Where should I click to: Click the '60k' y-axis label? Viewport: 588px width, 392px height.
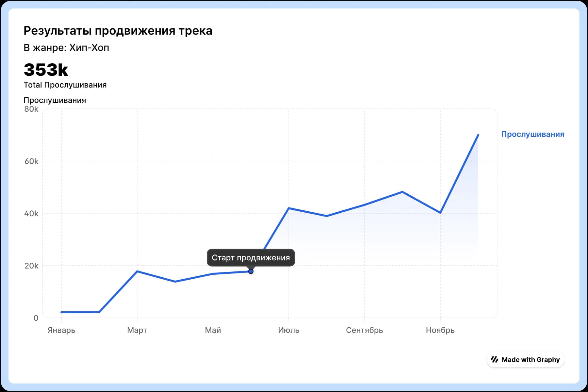[31, 161]
